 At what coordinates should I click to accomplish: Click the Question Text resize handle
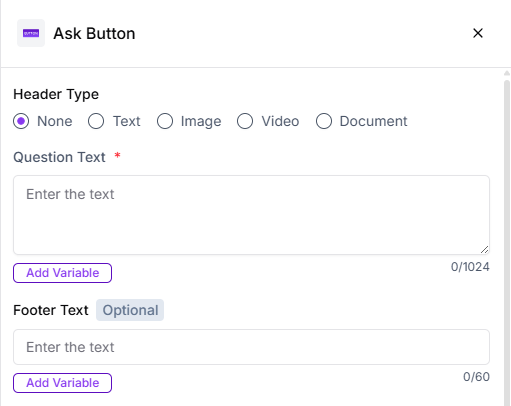click(485, 250)
